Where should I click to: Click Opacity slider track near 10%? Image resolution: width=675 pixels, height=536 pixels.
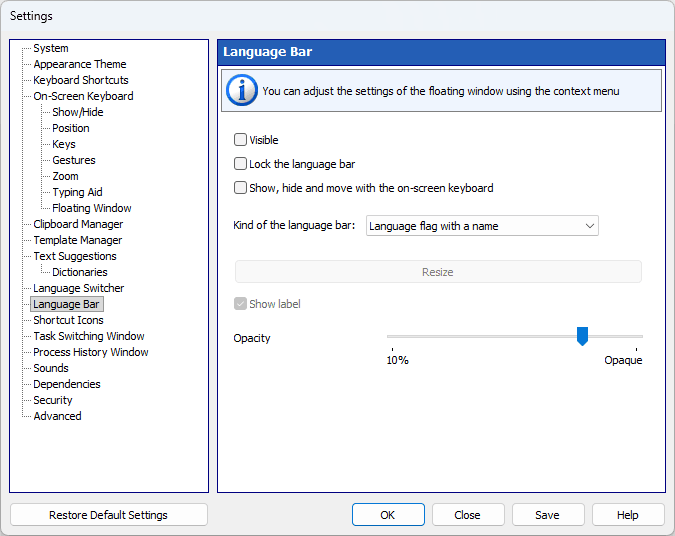[393, 336]
